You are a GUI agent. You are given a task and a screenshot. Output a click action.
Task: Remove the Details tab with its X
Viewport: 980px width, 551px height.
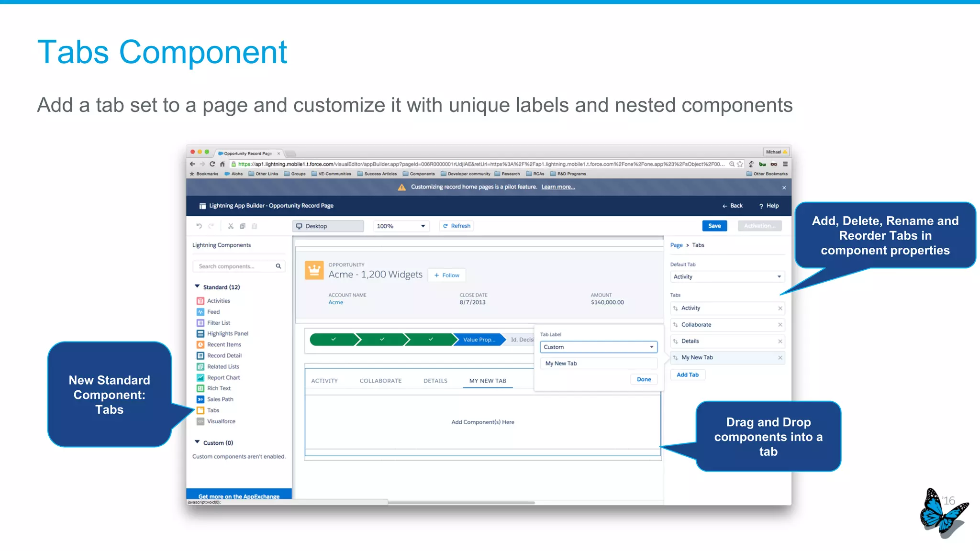pyautogui.click(x=780, y=342)
